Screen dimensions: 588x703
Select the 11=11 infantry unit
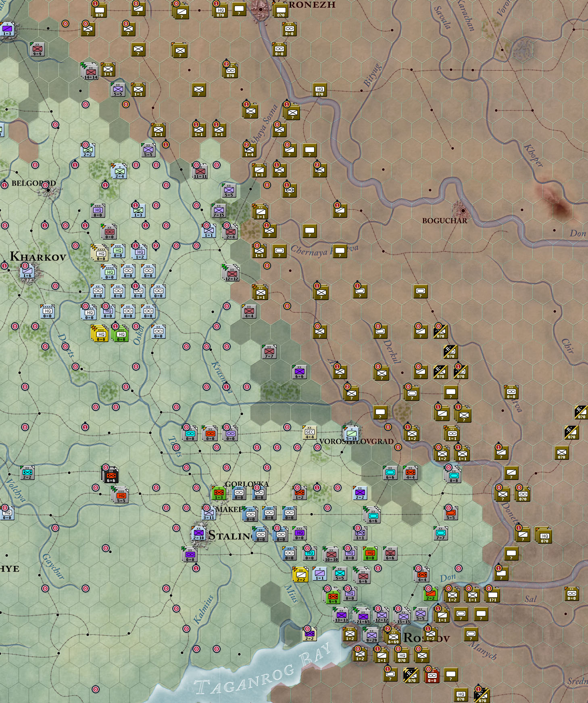click(x=200, y=171)
